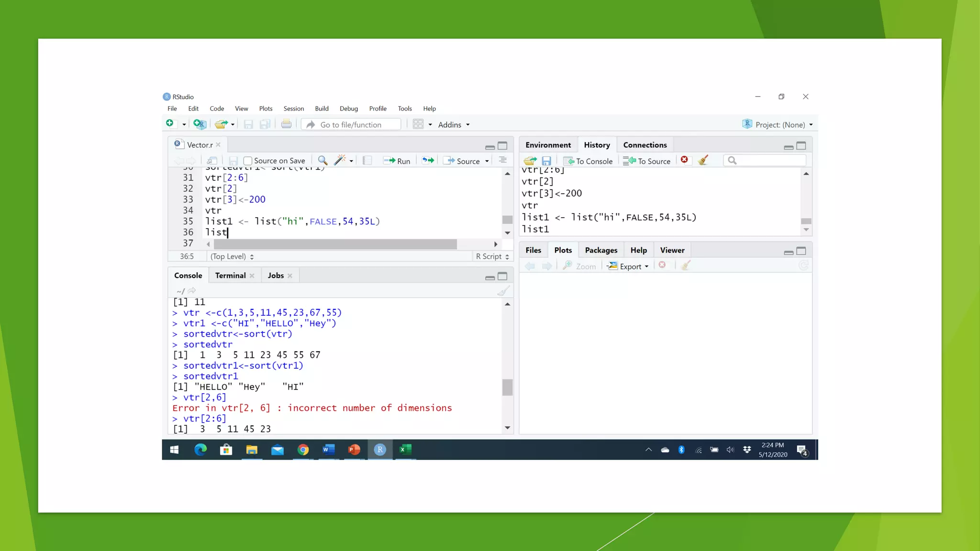Select history entry vtr[3]<-200
This screenshot has height=551, width=980.
pos(552,193)
